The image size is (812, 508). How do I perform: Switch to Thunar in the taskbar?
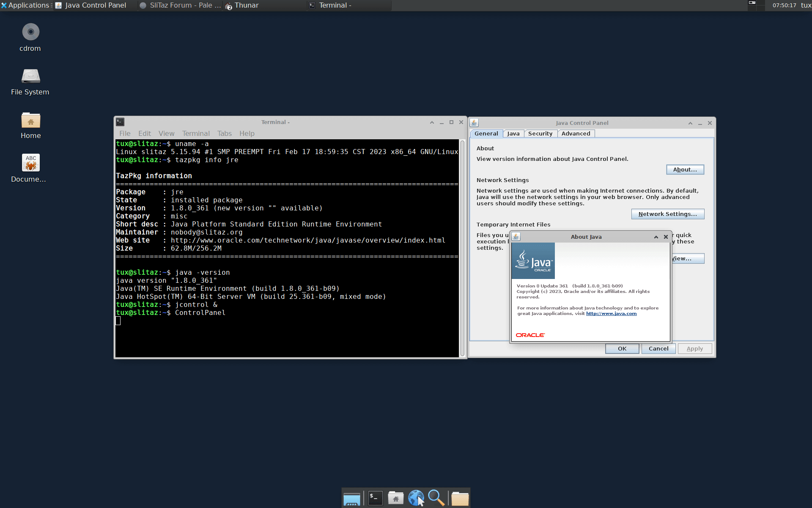click(x=247, y=6)
